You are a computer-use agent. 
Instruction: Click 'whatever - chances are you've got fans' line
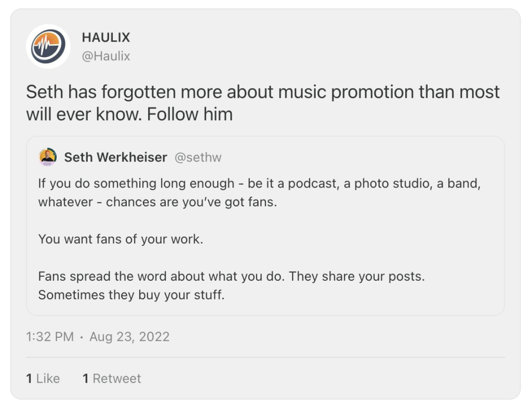157,202
